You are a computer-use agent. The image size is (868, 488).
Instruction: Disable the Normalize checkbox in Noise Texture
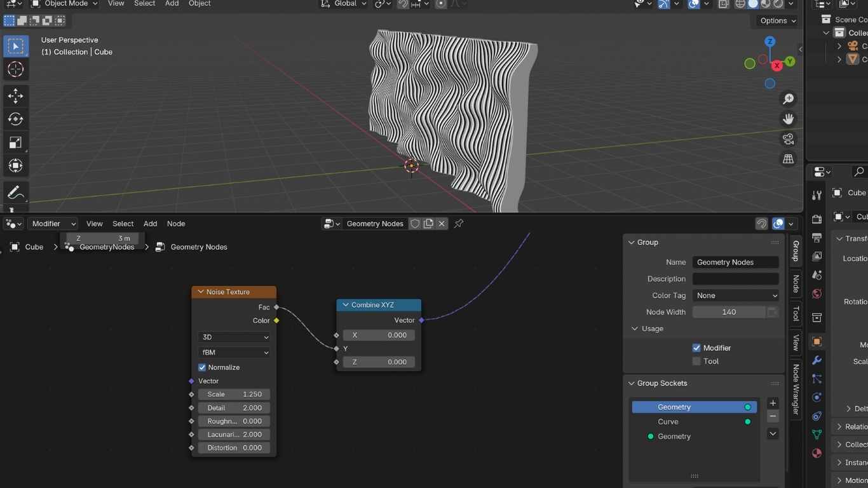click(202, 367)
